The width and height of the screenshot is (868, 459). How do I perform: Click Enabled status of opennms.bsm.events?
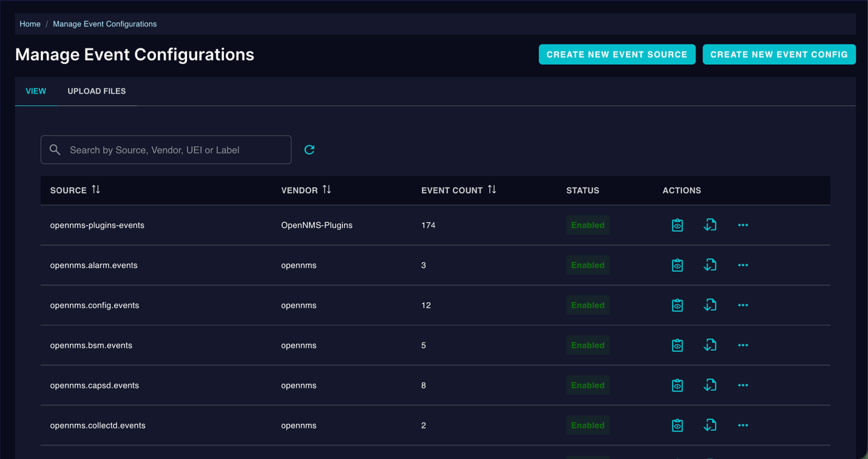pyautogui.click(x=588, y=345)
